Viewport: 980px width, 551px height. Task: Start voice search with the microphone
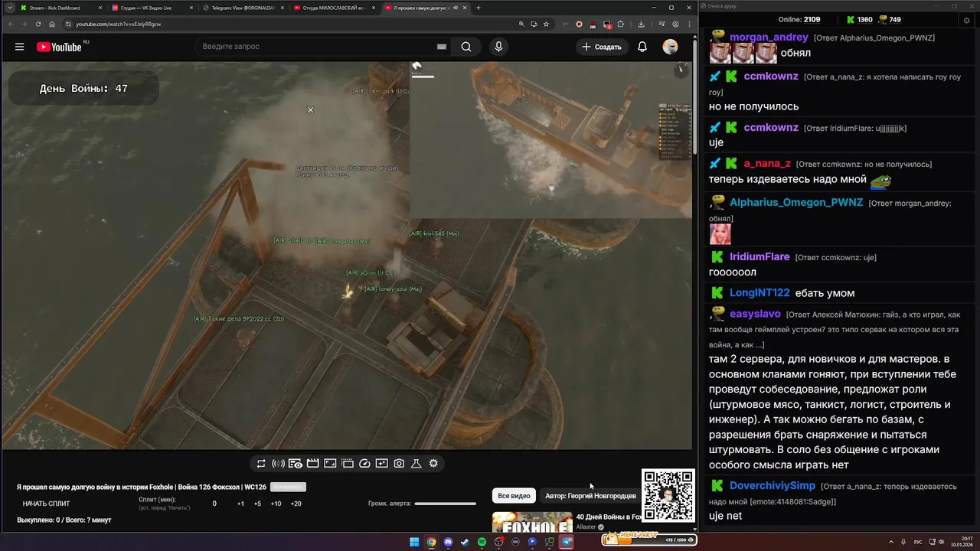(498, 47)
